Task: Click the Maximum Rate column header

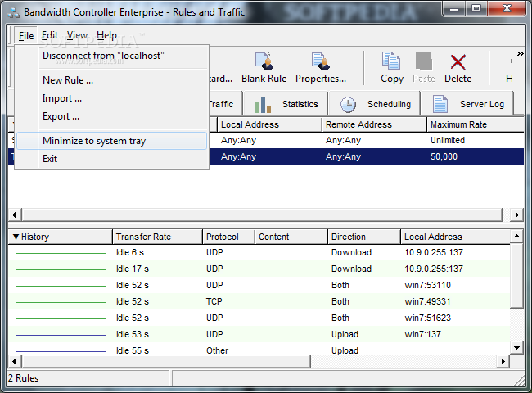Action: click(x=476, y=124)
